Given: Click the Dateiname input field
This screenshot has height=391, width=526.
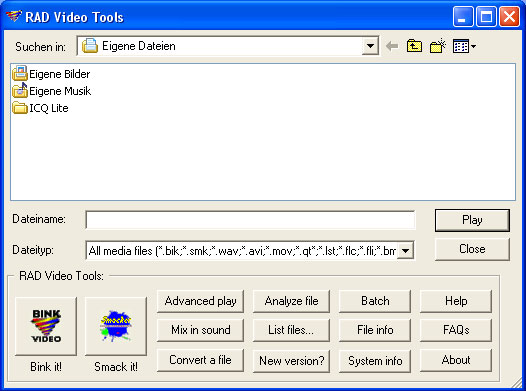Looking at the screenshot, I should 250,220.
